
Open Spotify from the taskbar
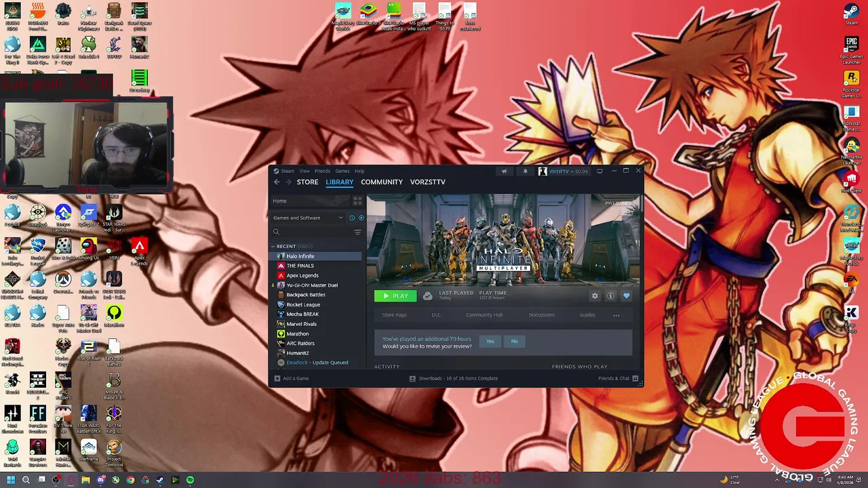pos(190,480)
